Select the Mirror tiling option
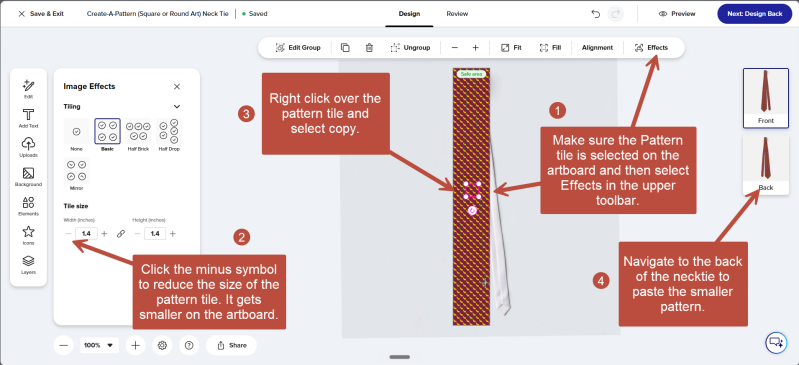 click(x=76, y=174)
